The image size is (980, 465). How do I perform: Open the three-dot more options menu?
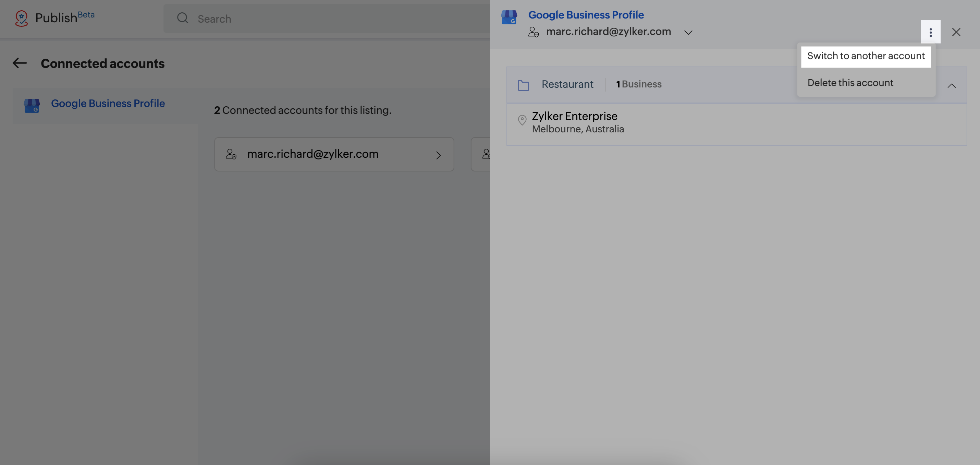point(930,32)
